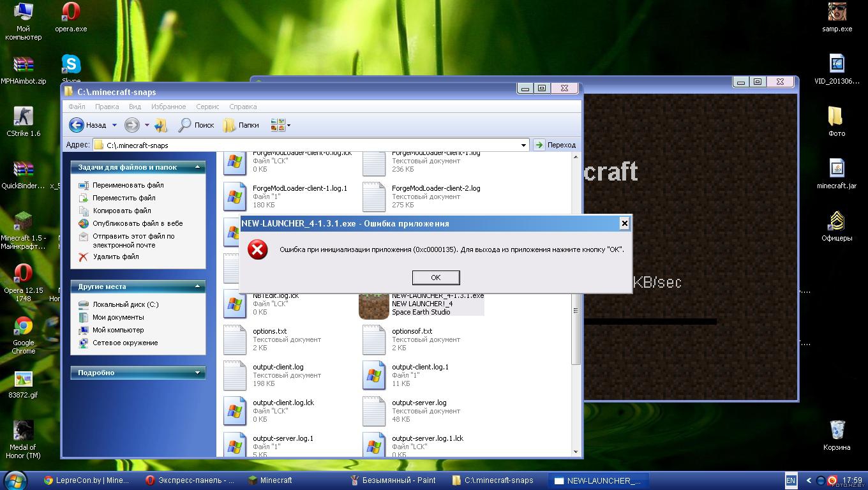Open samp.exe desktop icon

click(837, 17)
